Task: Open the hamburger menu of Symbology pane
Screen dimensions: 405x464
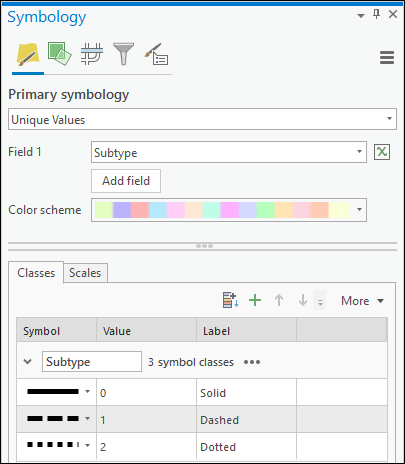Action: [387, 57]
